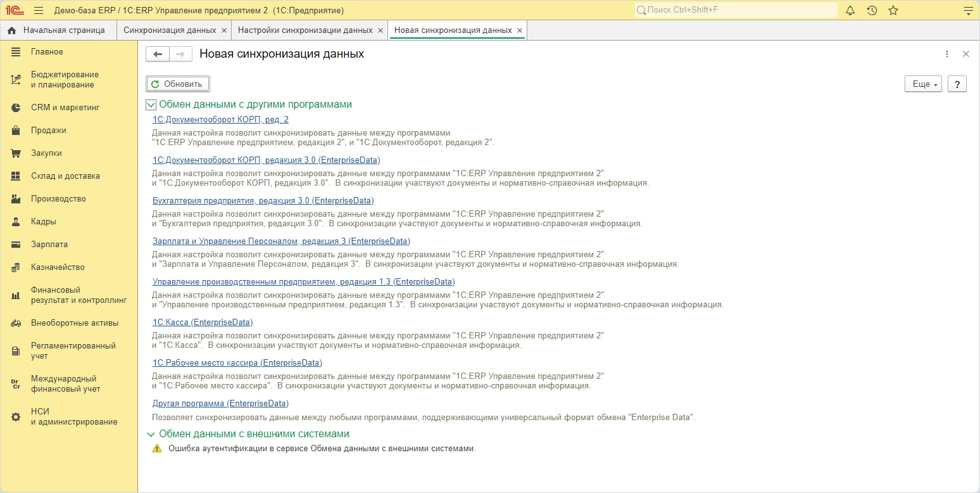Click the НСИ и администрирование gear icon
The height and width of the screenshot is (493, 980).
(16, 417)
